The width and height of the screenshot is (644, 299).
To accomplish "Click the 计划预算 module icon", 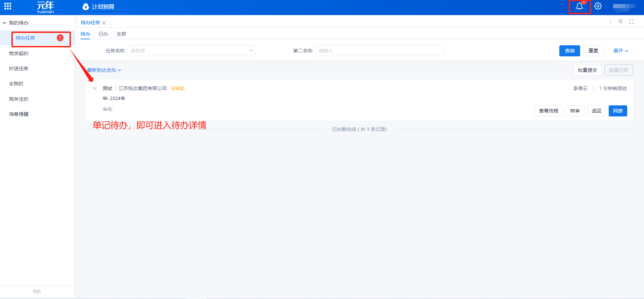I will (x=86, y=7).
